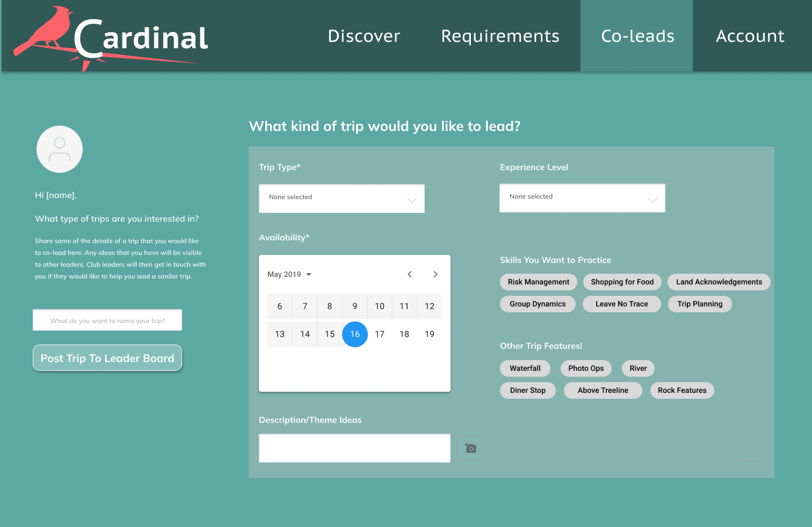Image resolution: width=812 pixels, height=527 pixels.
Task: Select May 6 in the calendar
Action: click(280, 306)
